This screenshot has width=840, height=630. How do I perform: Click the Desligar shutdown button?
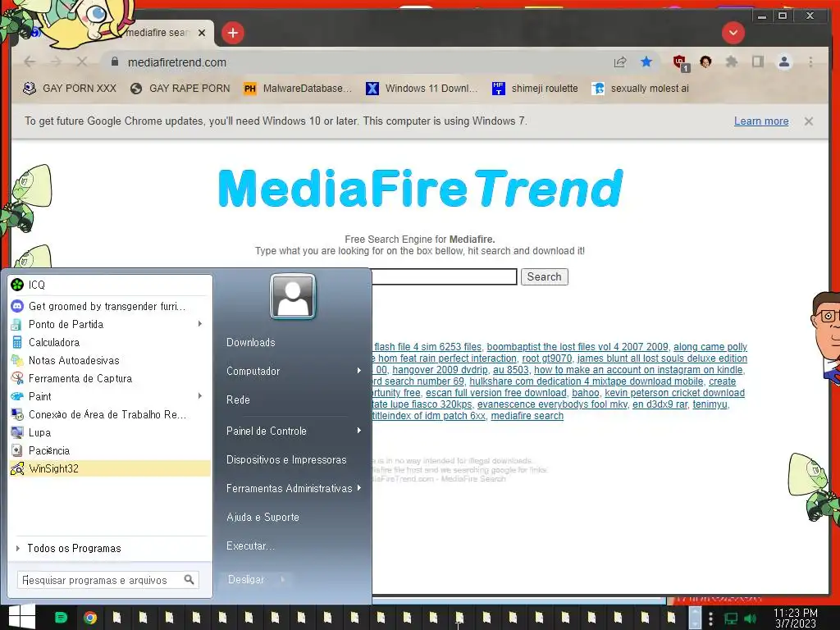coord(246,579)
